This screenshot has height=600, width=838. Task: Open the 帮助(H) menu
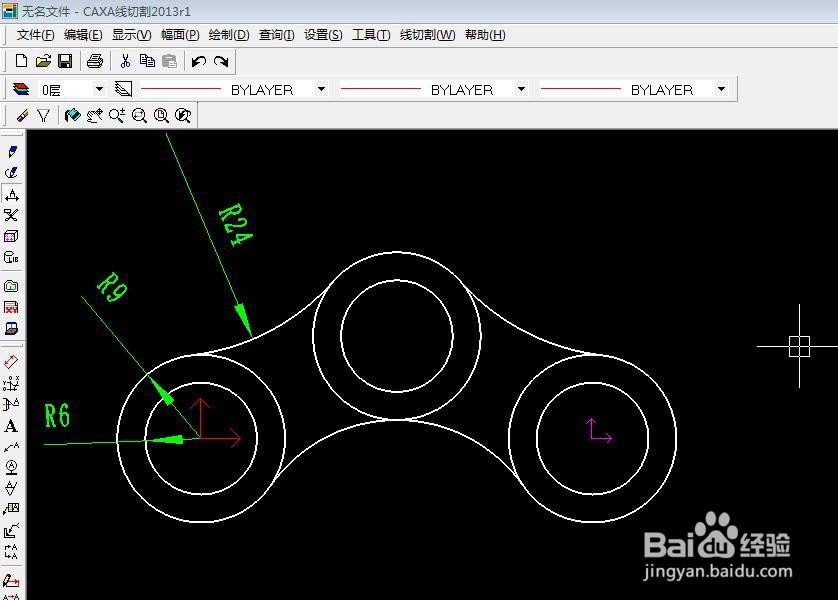pos(485,35)
